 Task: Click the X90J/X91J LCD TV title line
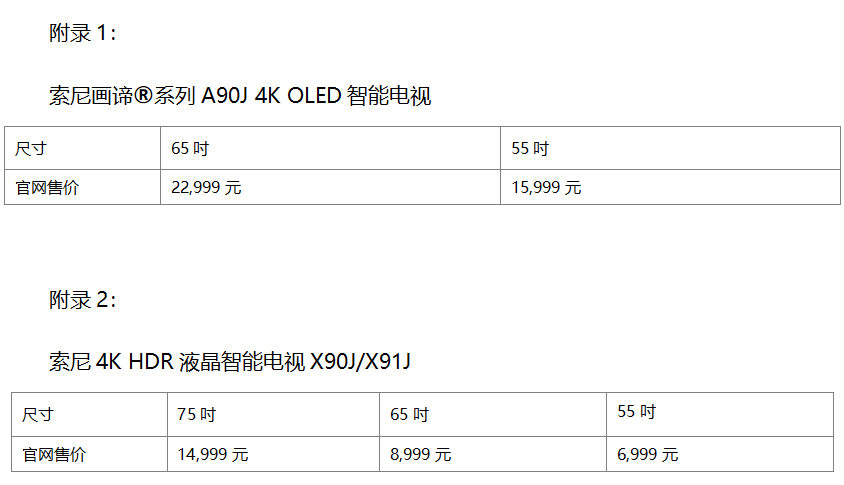(230, 362)
